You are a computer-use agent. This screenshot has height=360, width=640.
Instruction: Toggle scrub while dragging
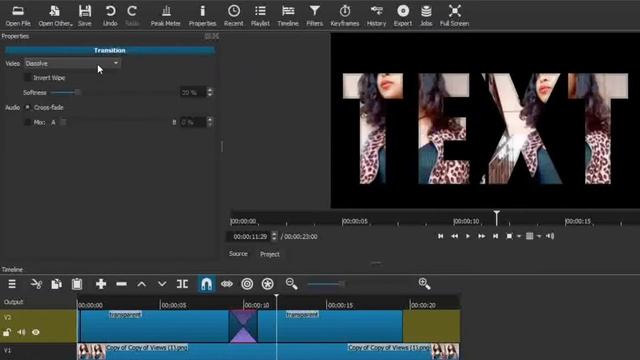point(227,284)
